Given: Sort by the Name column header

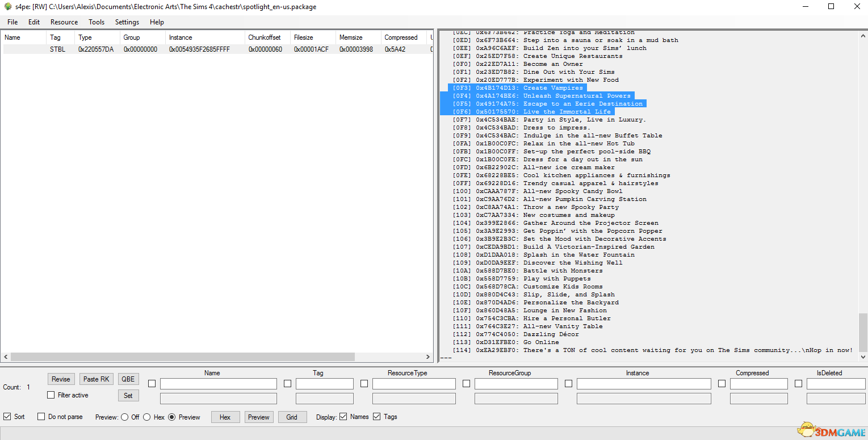Looking at the screenshot, I should click(24, 37).
